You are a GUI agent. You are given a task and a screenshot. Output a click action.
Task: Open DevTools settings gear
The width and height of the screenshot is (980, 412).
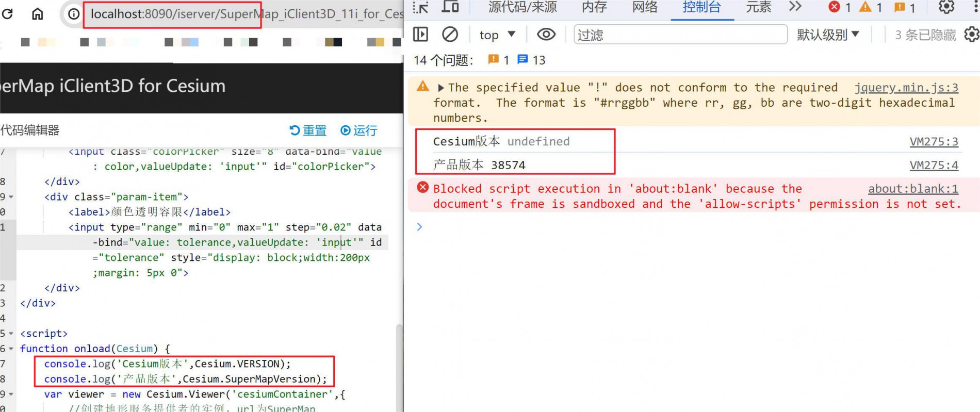pyautogui.click(x=946, y=7)
